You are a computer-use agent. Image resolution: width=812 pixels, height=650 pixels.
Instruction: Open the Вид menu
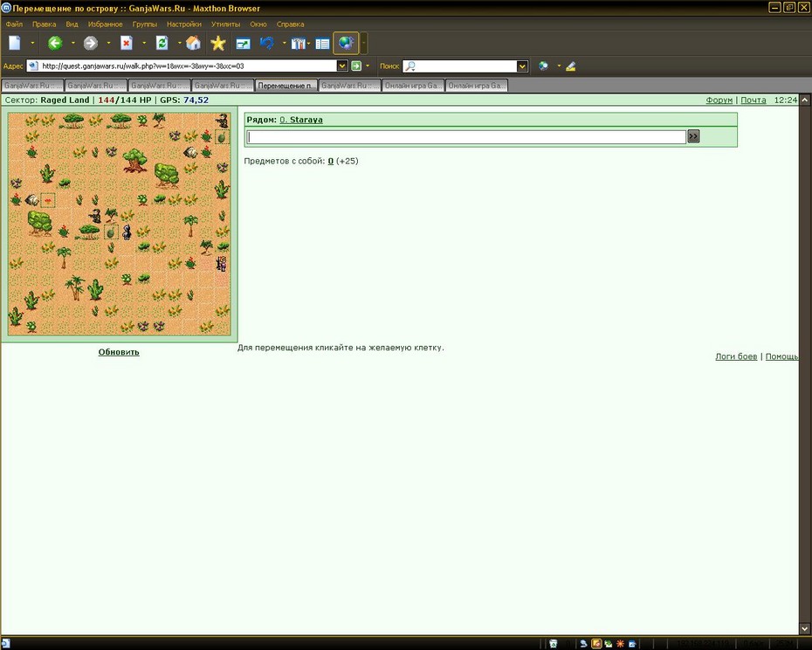(72, 24)
